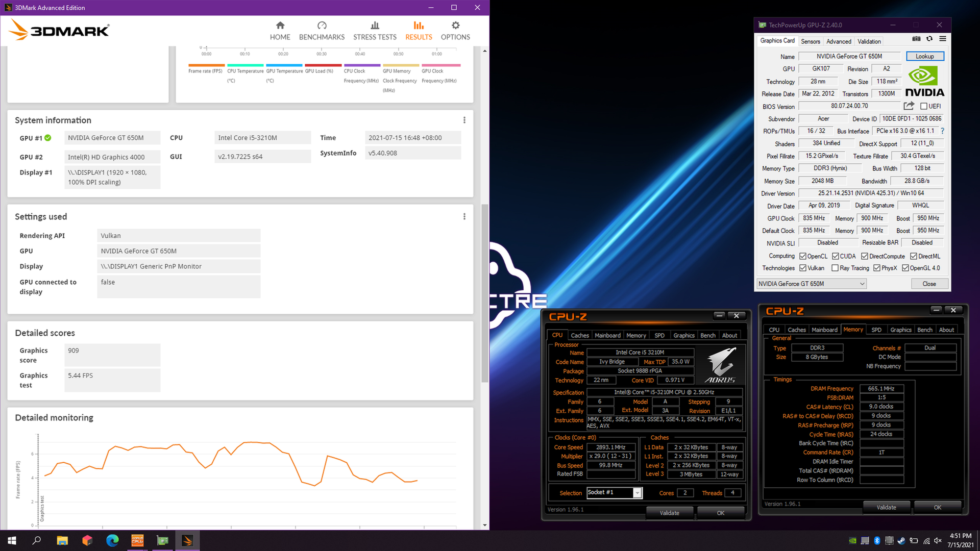Take a GPU-Z screenshot with camera icon
Image resolution: width=980 pixels, height=551 pixels.
(x=916, y=39)
